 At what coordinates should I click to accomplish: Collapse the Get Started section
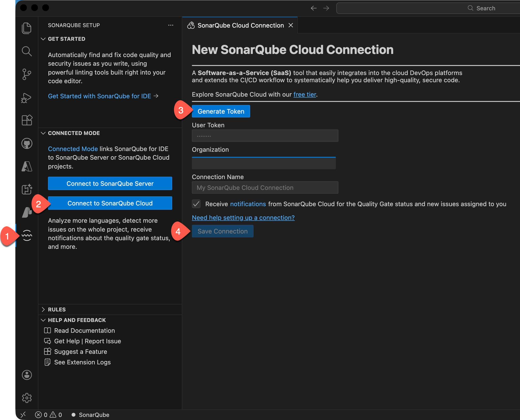(67, 39)
